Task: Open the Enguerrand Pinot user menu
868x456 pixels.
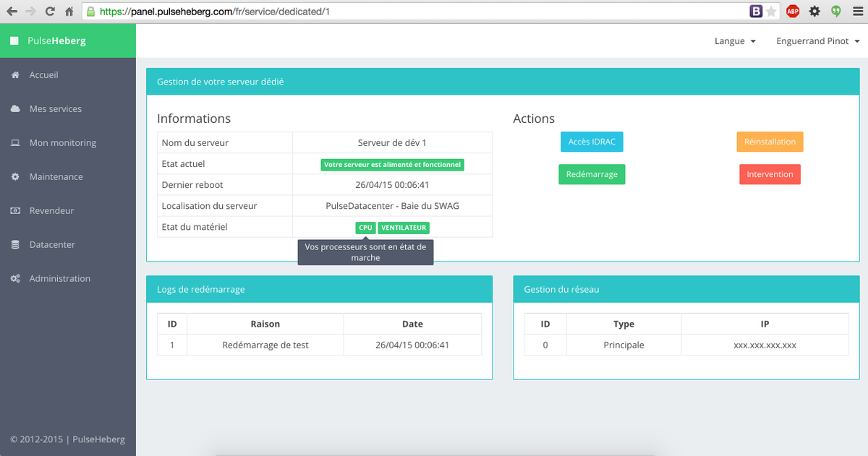Action: (x=818, y=41)
